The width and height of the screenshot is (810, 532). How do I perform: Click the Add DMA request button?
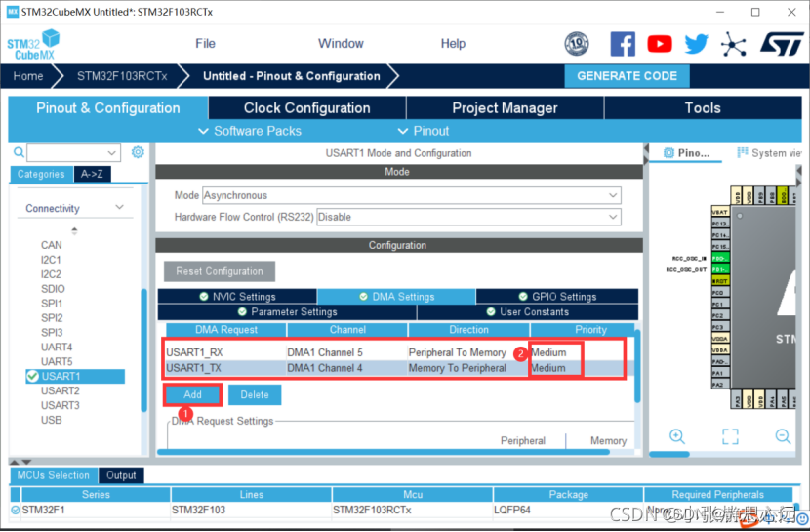point(192,394)
